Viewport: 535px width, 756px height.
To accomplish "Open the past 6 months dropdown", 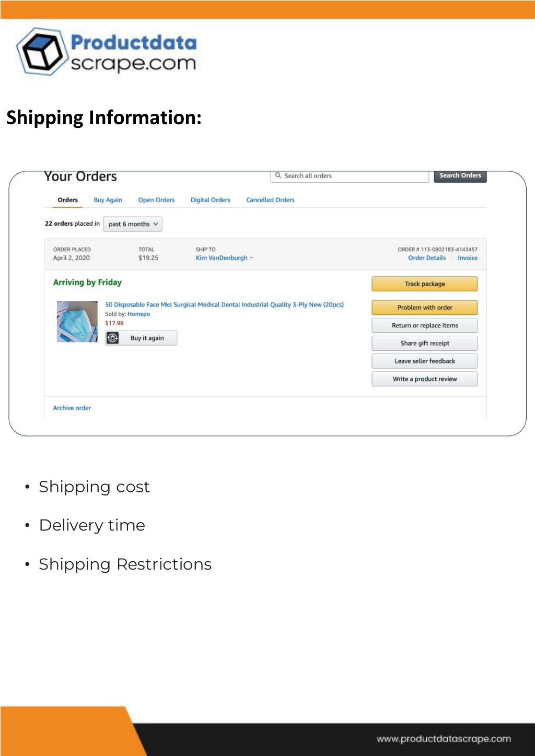I will [133, 224].
